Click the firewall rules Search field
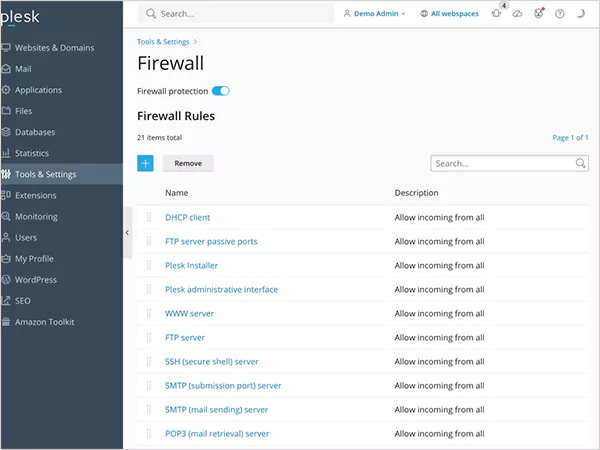Screen dimensions: 600x450 (x=510, y=163)
